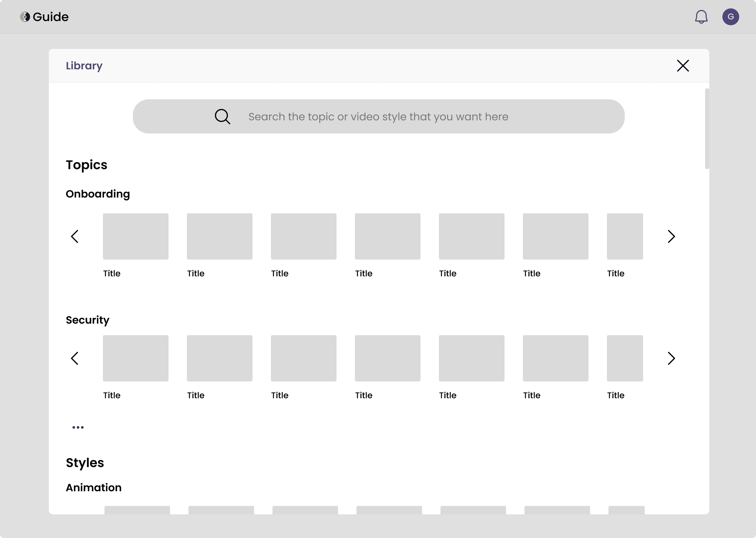Click the Topics section heading
The height and width of the screenshot is (538, 756).
tap(86, 165)
